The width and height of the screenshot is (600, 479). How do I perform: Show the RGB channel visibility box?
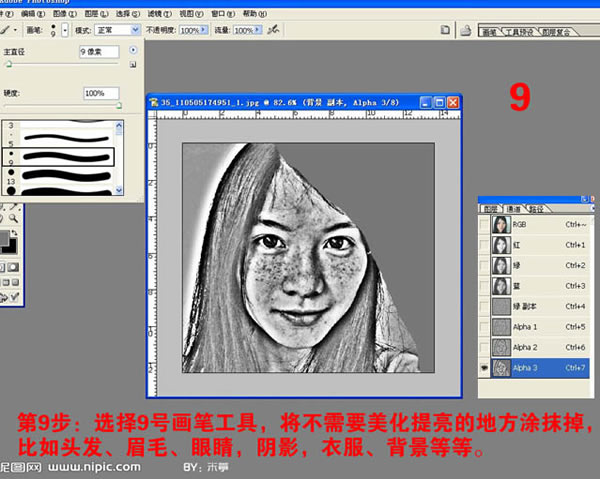coord(484,225)
